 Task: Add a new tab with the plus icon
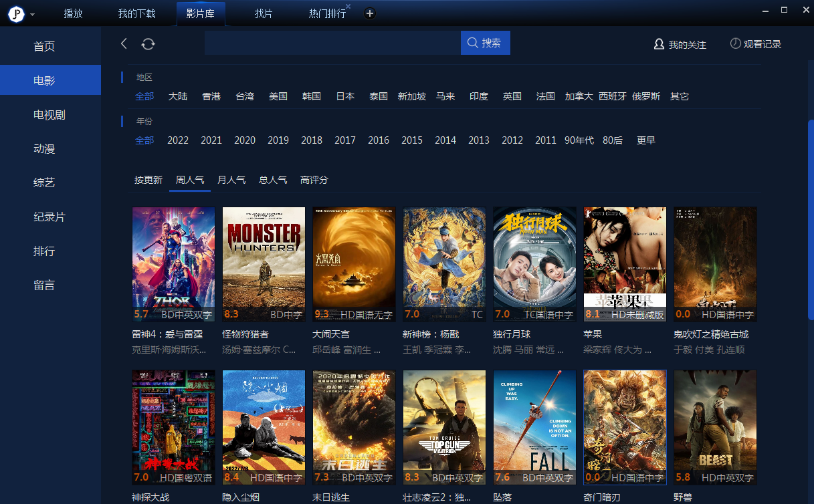click(370, 13)
